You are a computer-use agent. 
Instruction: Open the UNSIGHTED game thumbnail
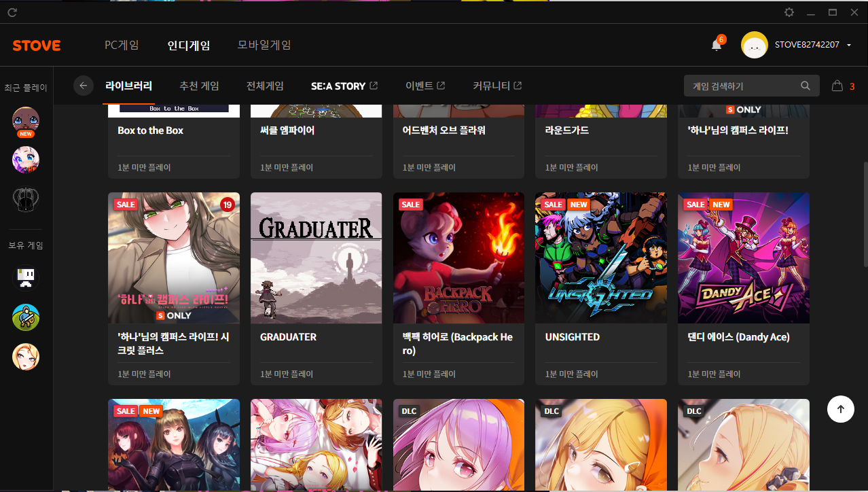click(600, 258)
